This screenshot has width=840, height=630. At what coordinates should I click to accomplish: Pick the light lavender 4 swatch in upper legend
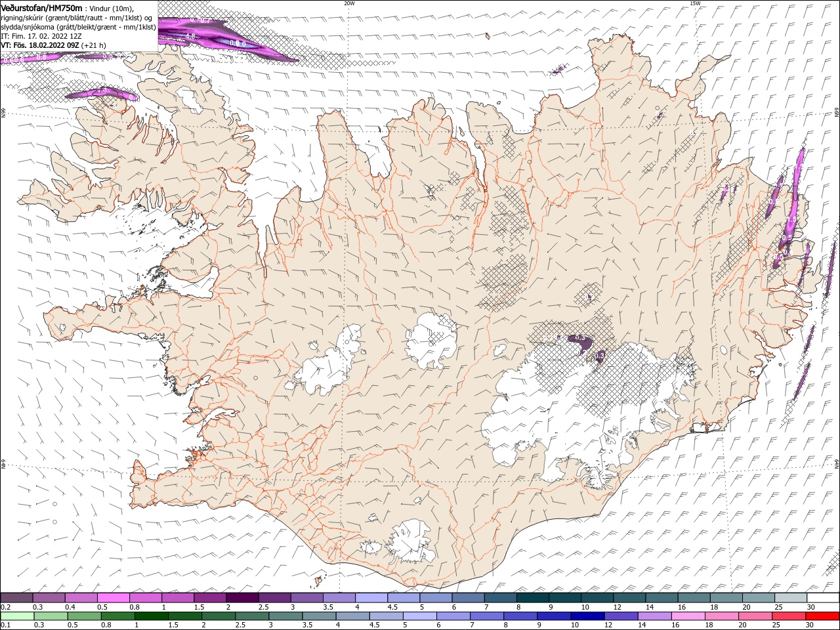[x=371, y=598]
